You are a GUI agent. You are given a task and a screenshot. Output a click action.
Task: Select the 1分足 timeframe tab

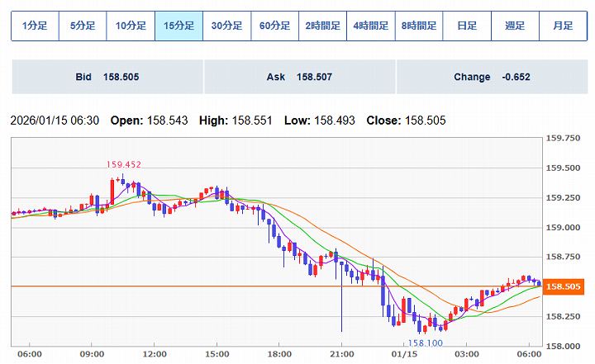point(35,26)
